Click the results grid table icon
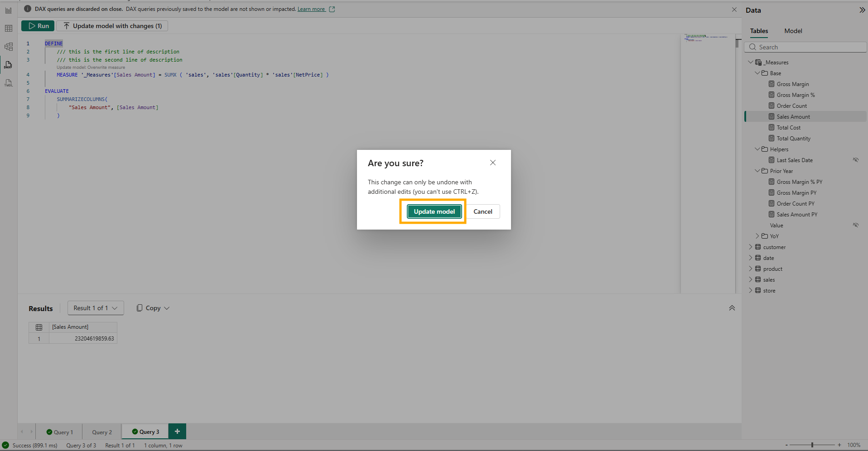The width and height of the screenshot is (868, 451). pos(39,327)
